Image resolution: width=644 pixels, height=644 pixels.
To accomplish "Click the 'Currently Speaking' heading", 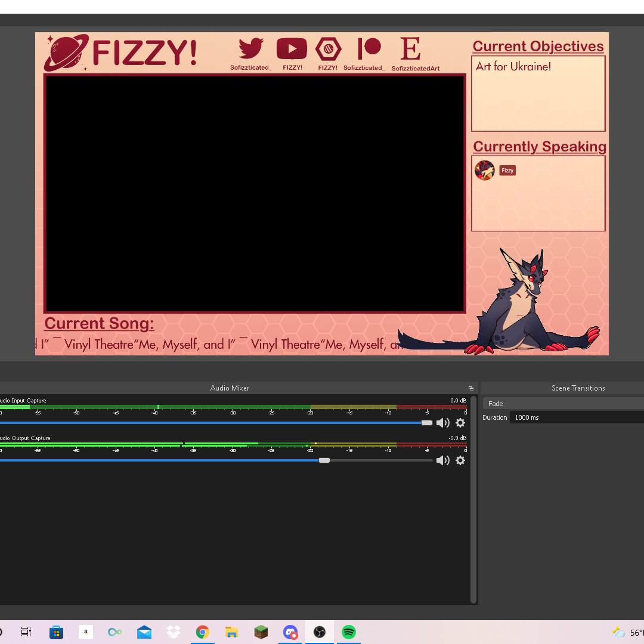I will click(539, 147).
